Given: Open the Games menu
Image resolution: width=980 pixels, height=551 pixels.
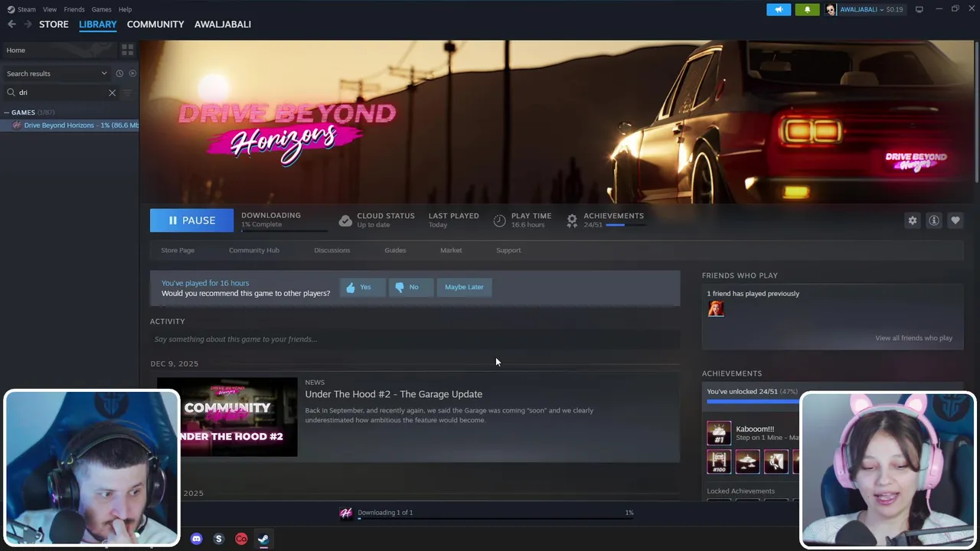Looking at the screenshot, I should pos(102,9).
